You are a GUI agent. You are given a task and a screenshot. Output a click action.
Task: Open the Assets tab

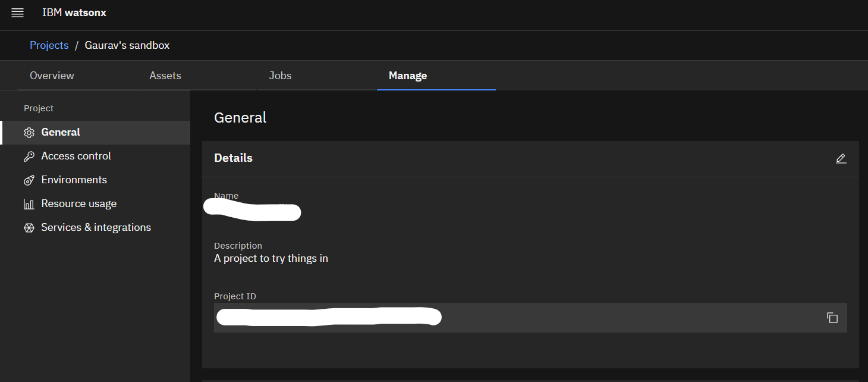point(165,76)
